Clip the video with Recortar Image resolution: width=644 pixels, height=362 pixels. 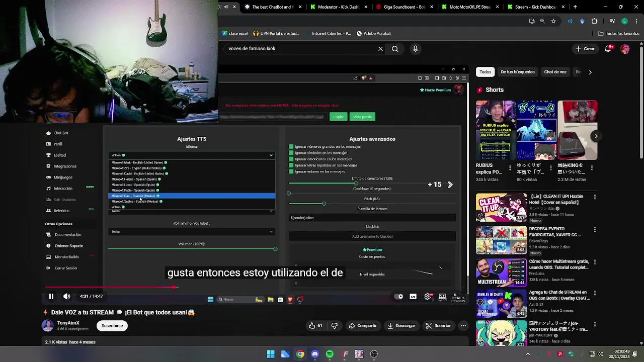(438, 326)
